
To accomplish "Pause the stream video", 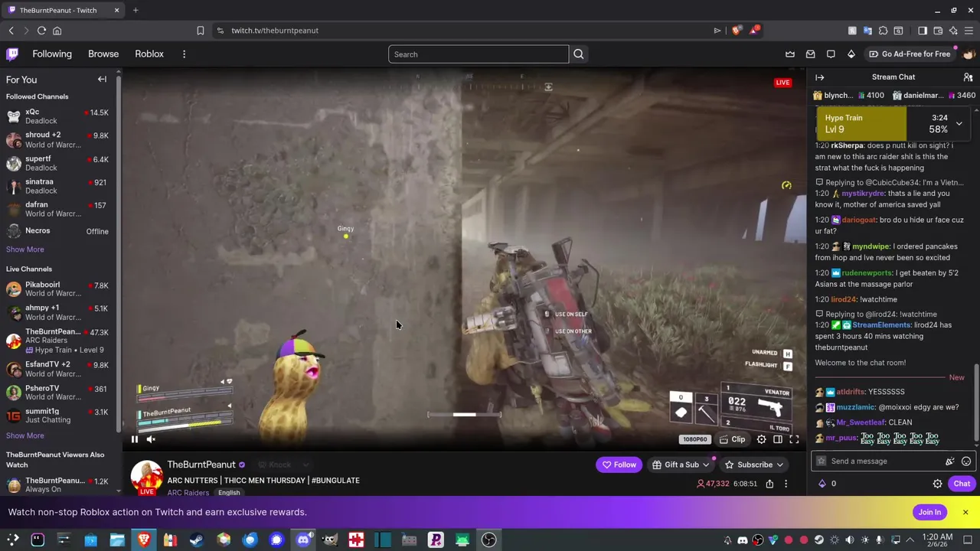I will 134,439.
